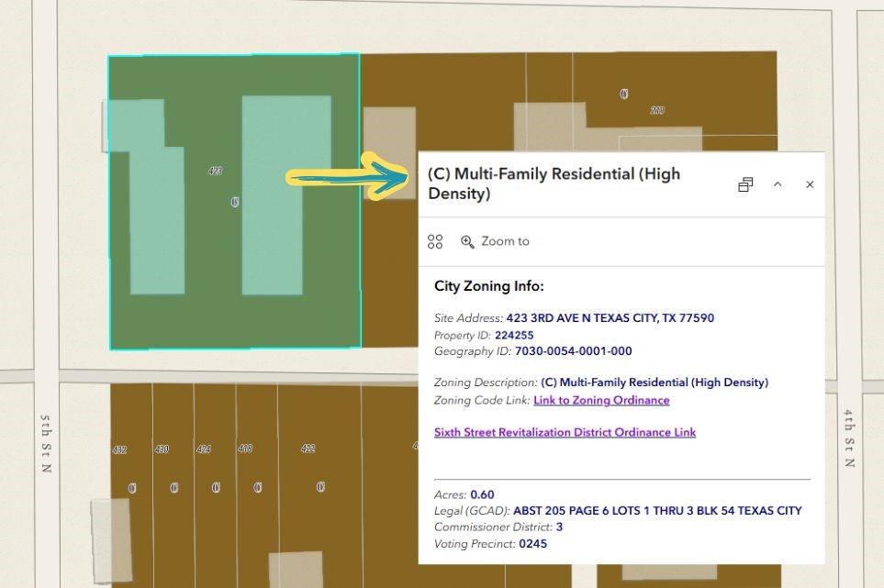
Task: Click the Zoom to magnifier button
Action: pyautogui.click(x=496, y=241)
